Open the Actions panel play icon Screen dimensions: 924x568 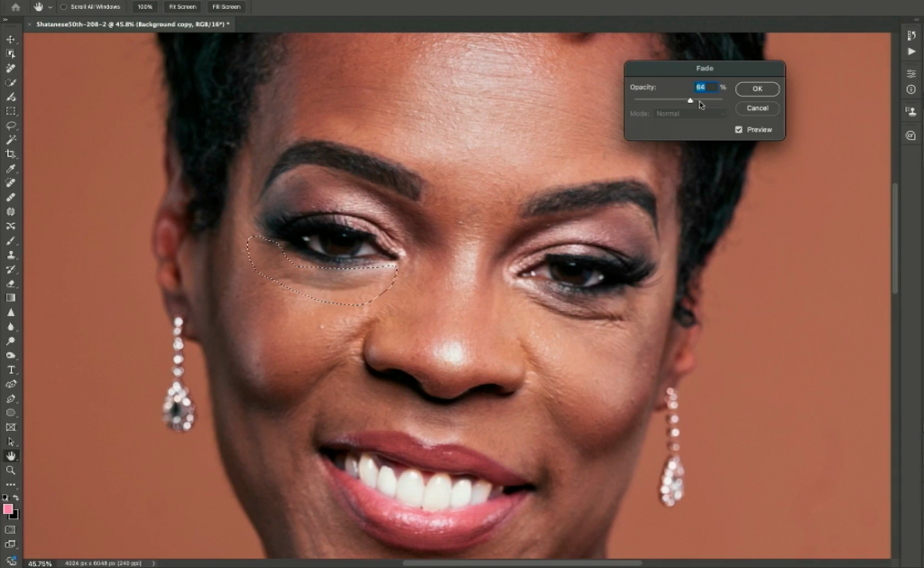[x=910, y=51]
